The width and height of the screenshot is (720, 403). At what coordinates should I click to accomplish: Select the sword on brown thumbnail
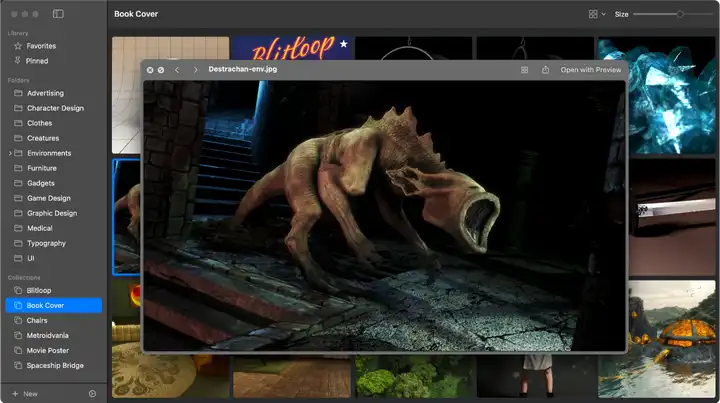[x=672, y=217]
